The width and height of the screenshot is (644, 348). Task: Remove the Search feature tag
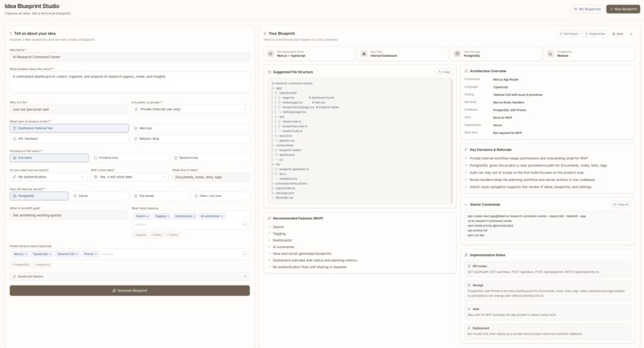coord(148,216)
